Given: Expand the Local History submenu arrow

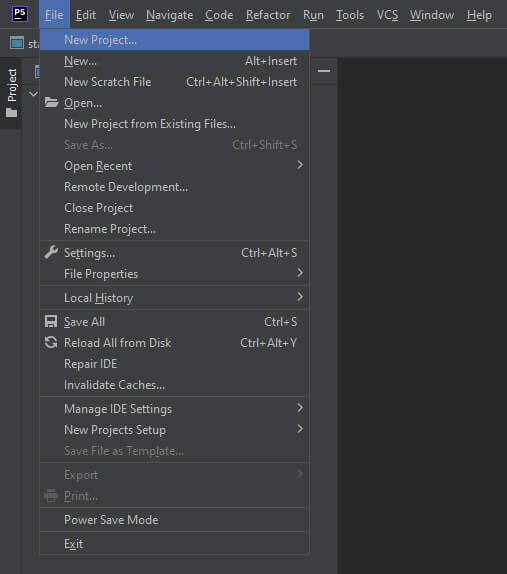Looking at the screenshot, I should pos(300,297).
